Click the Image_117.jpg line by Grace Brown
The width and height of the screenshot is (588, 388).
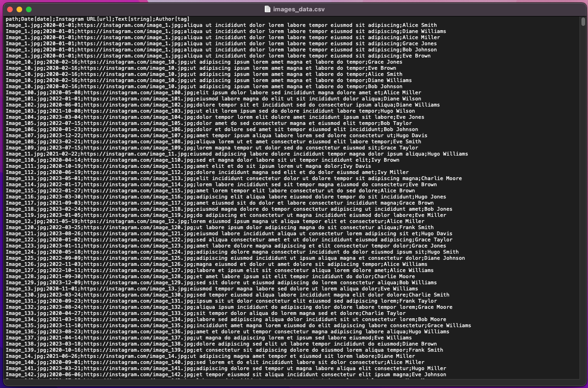pyautogui.click(x=220, y=203)
